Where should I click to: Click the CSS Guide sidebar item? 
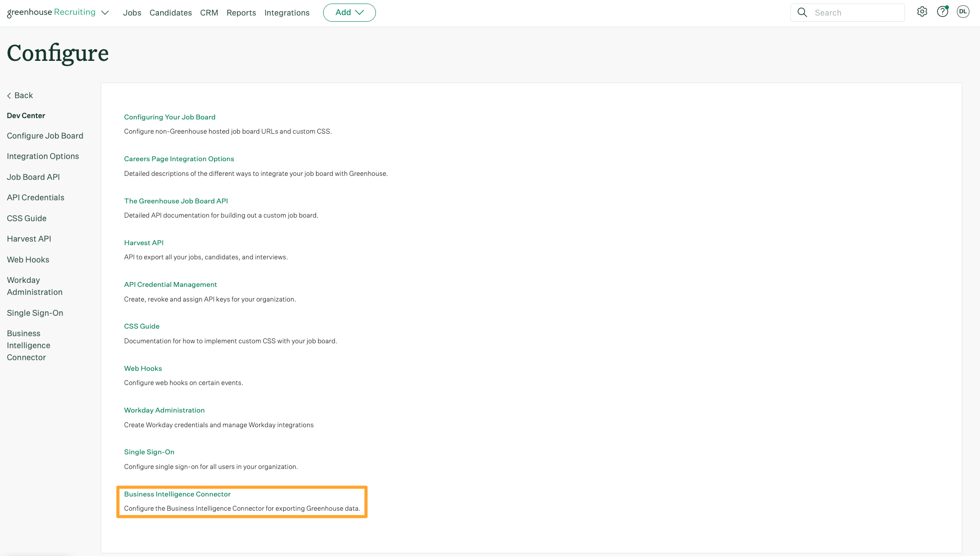point(26,218)
